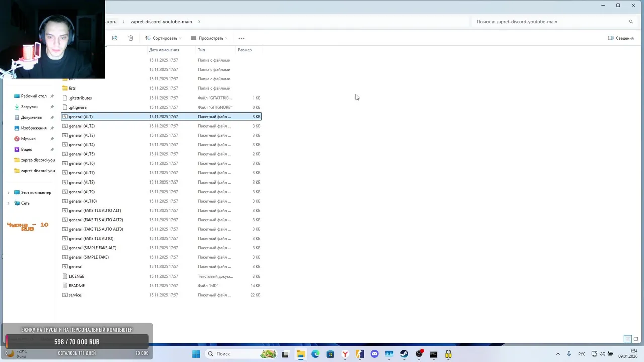Show hidden tray icons chevron

coord(558,354)
